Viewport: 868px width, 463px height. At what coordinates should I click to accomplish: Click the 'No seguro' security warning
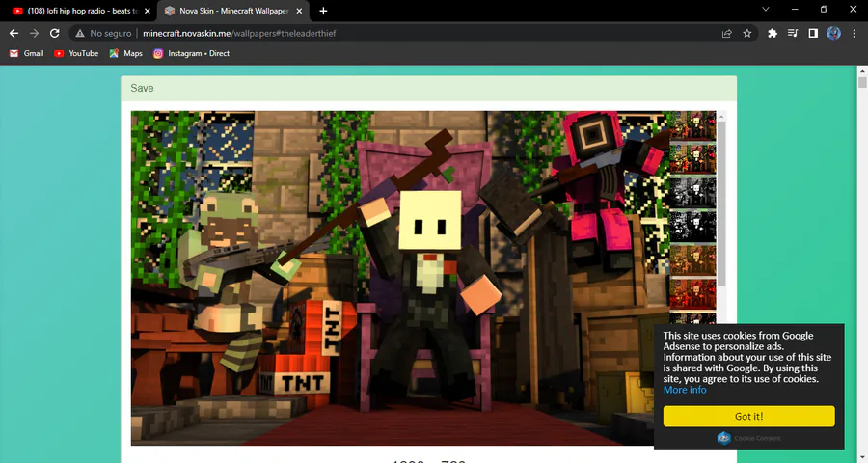(104, 33)
